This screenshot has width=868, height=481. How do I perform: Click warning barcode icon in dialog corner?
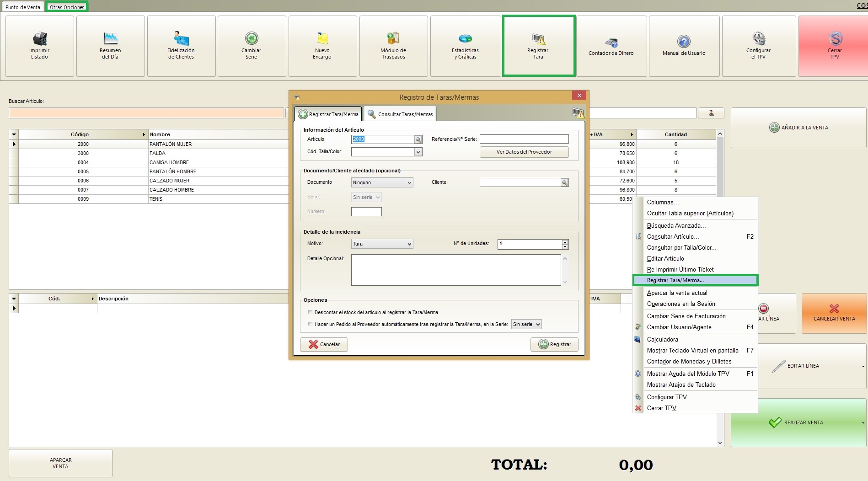pyautogui.click(x=578, y=113)
